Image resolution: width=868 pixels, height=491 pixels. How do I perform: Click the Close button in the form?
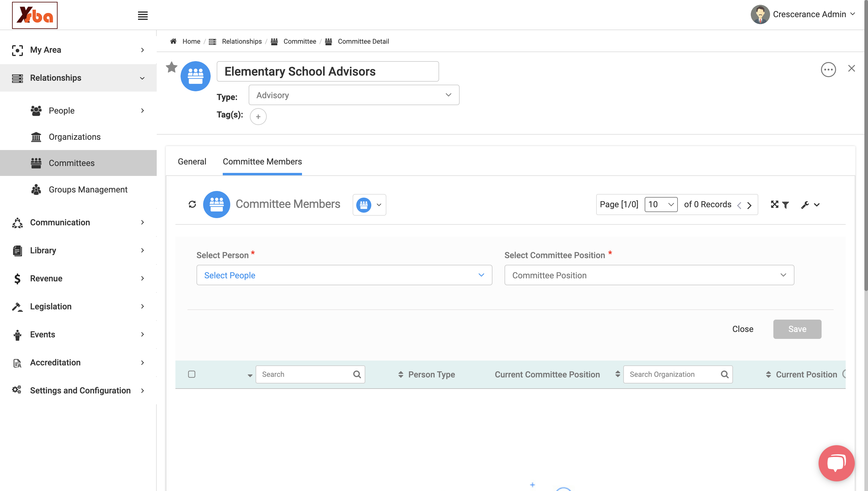(743, 329)
